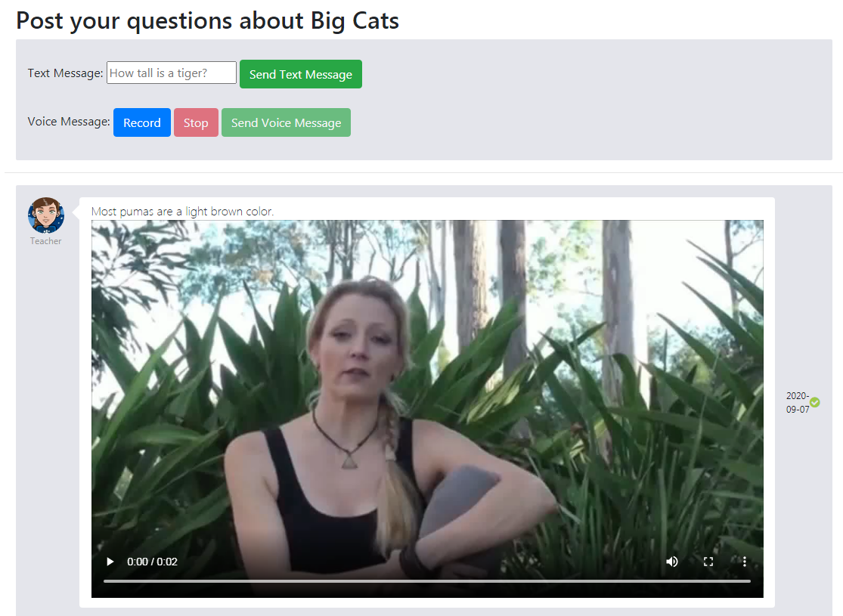Send the voice message
This screenshot has height=616, width=843.
pyautogui.click(x=286, y=122)
